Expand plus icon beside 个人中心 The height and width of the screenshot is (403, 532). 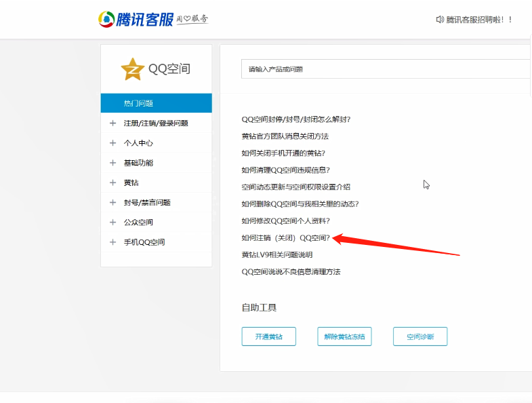[x=113, y=143]
